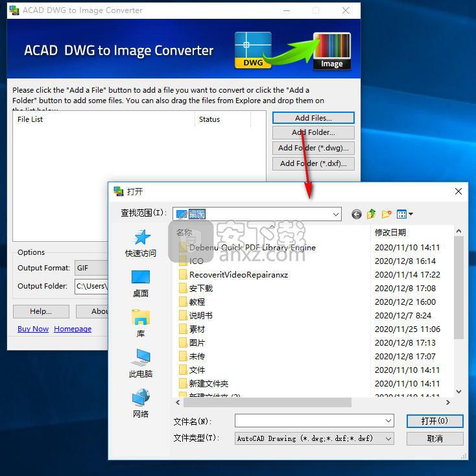Viewport: 476px width, 476px height.
Task: Click the Help... button
Action: 41,311
